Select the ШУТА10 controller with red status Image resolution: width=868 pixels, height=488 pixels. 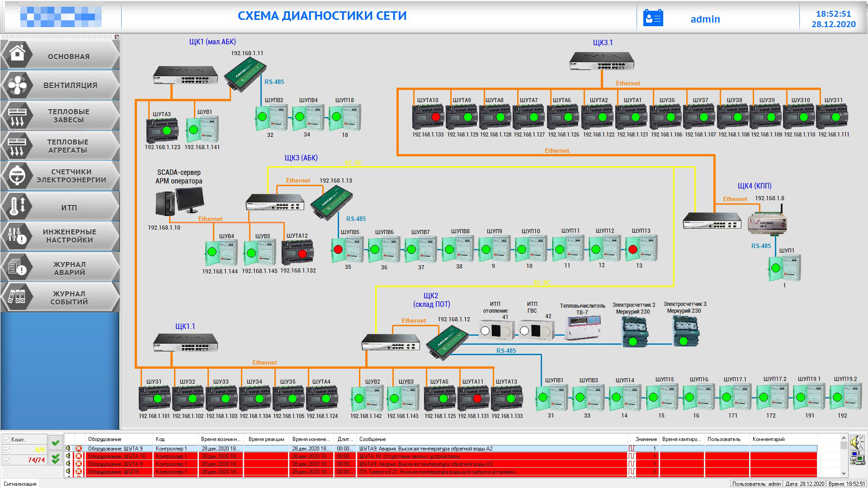point(428,117)
